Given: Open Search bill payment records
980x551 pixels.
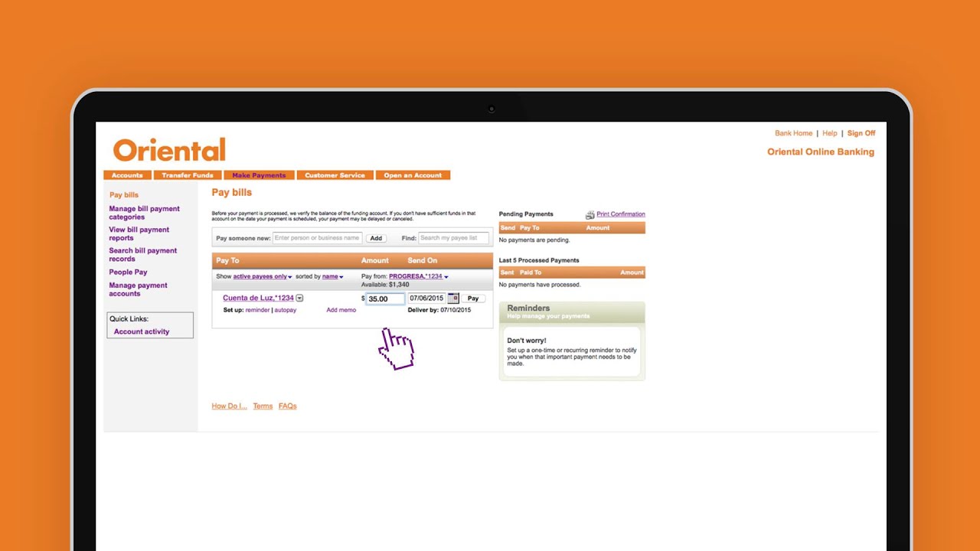Looking at the screenshot, I should (x=142, y=255).
